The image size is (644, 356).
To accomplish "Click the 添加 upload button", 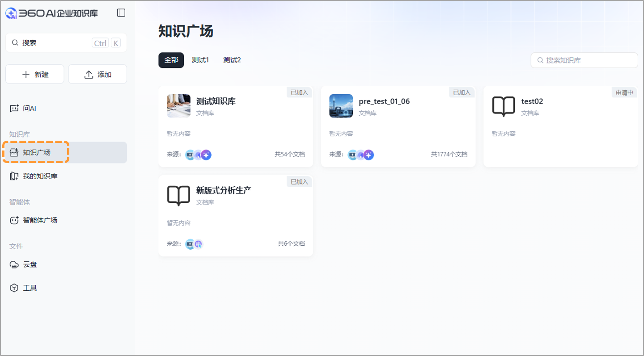I will [x=97, y=74].
